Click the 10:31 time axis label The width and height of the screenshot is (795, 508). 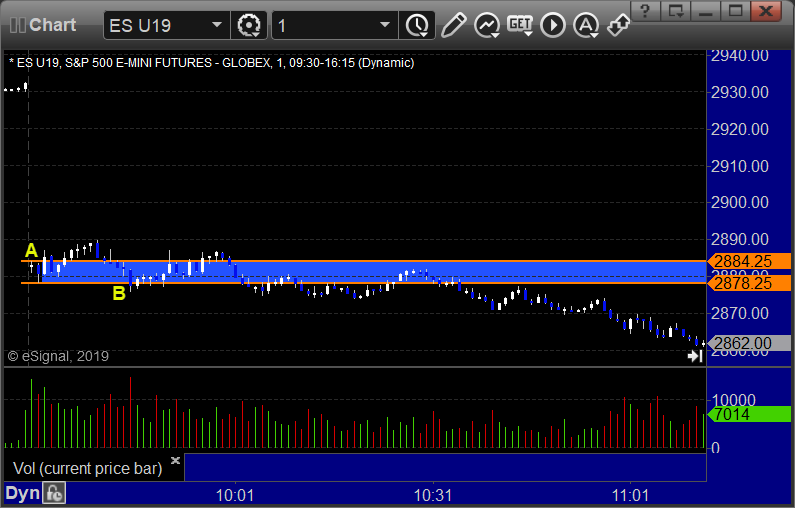[433, 495]
